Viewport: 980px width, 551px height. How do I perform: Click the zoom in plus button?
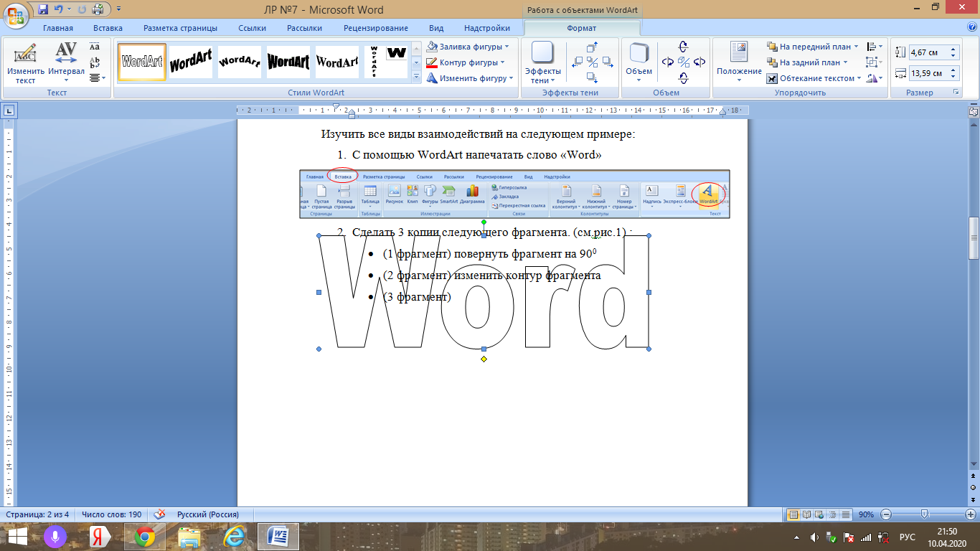[971, 514]
